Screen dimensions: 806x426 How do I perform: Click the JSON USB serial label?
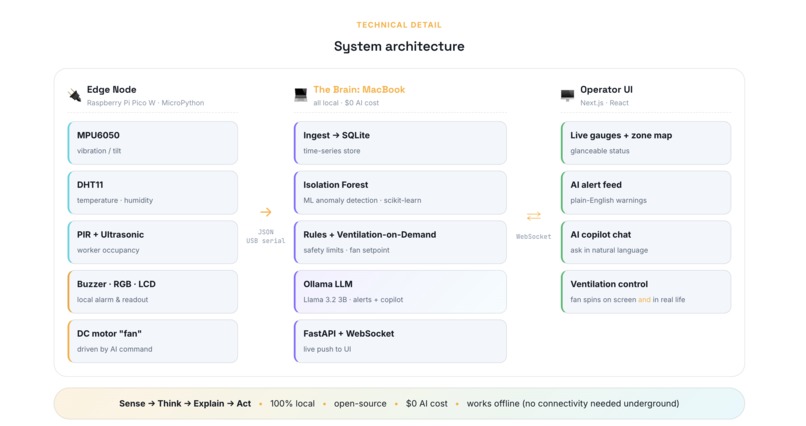pos(265,236)
